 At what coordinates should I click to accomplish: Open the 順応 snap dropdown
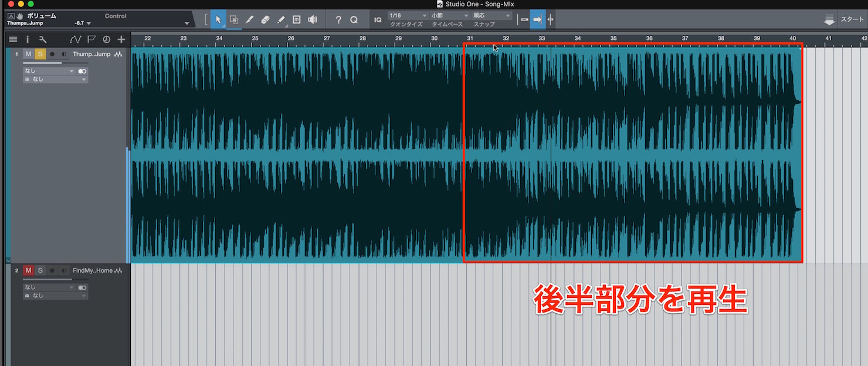(491, 15)
